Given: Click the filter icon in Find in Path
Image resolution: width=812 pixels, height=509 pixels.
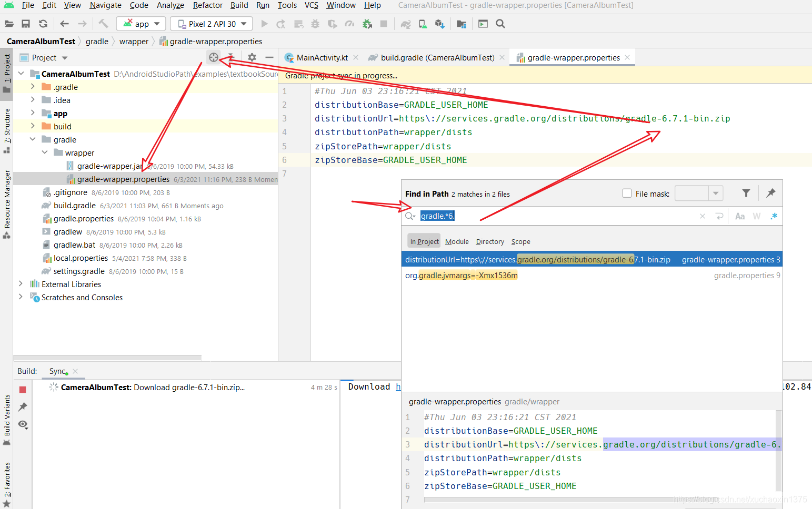Looking at the screenshot, I should coord(746,194).
